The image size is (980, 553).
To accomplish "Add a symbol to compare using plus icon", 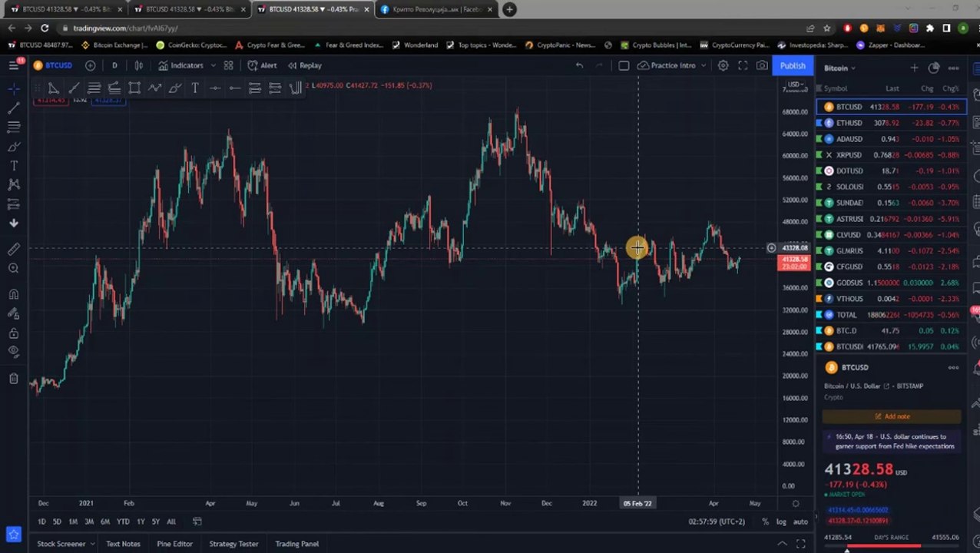I will pyautogui.click(x=90, y=65).
